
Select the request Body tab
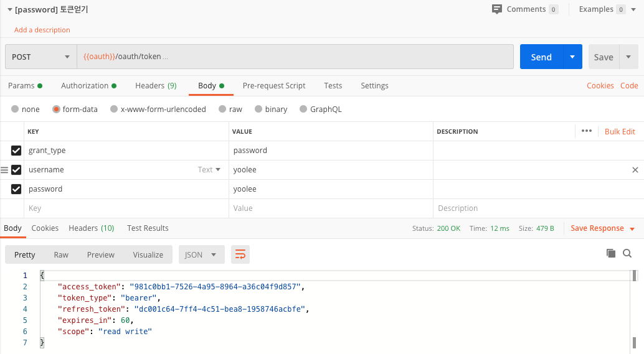click(211, 86)
